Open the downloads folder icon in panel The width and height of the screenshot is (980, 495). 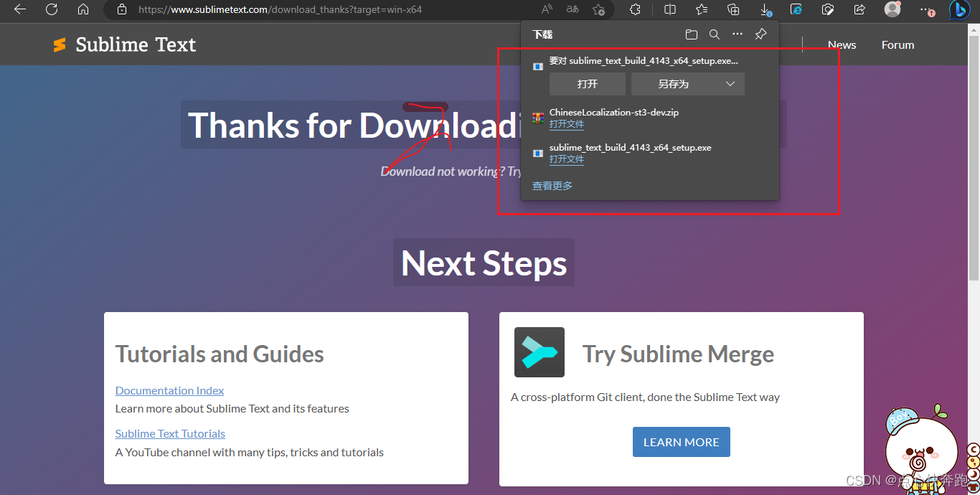[692, 34]
